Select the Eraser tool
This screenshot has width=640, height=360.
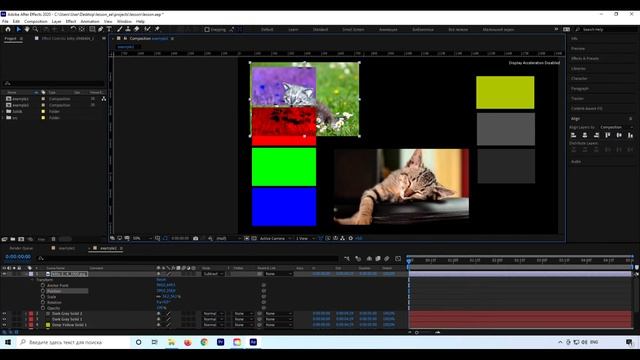[137, 29]
